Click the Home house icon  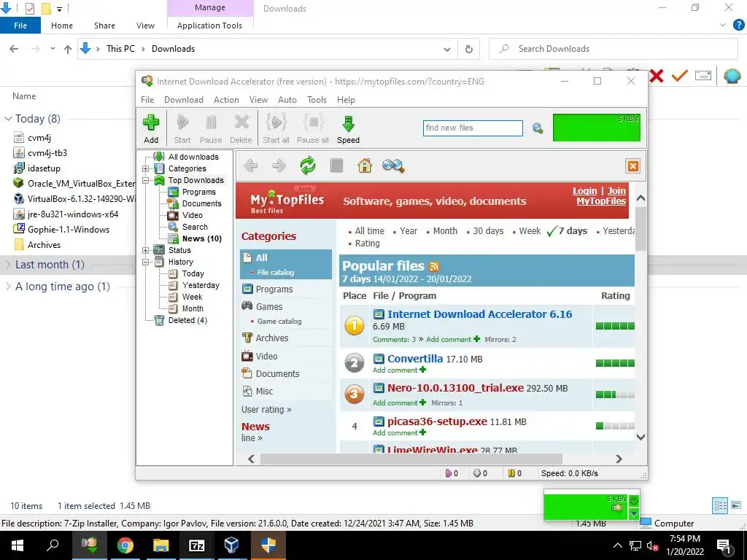click(x=365, y=166)
